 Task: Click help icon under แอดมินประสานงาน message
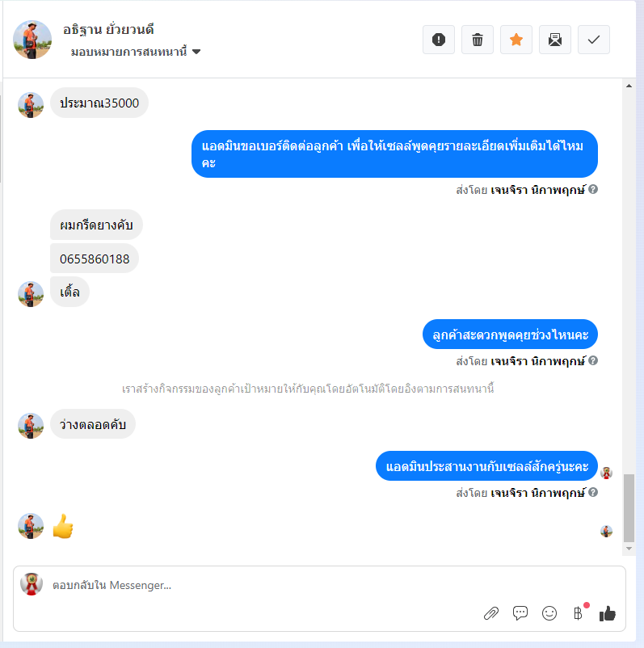click(x=593, y=492)
